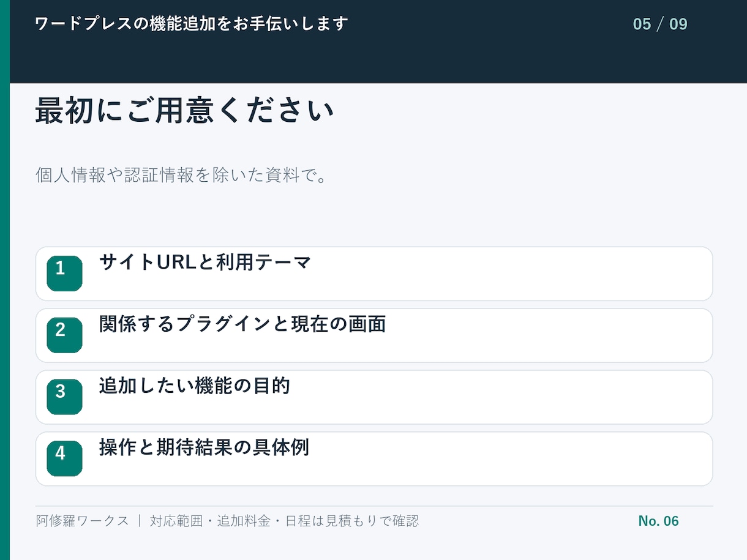Select the text サイトURLと利用テーマ
This screenshot has width=747, height=560.
tap(205, 263)
